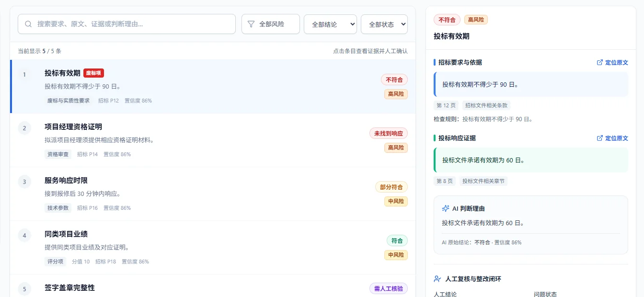The image size is (644, 297).
Task: Click the search magnifier icon
Action: (28, 24)
